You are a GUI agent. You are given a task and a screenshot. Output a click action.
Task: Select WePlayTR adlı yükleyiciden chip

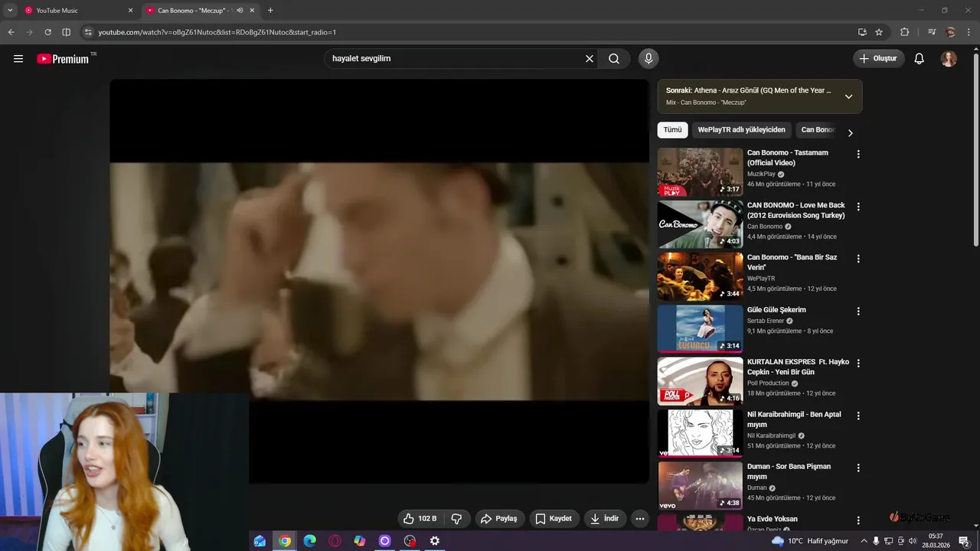coord(741,130)
